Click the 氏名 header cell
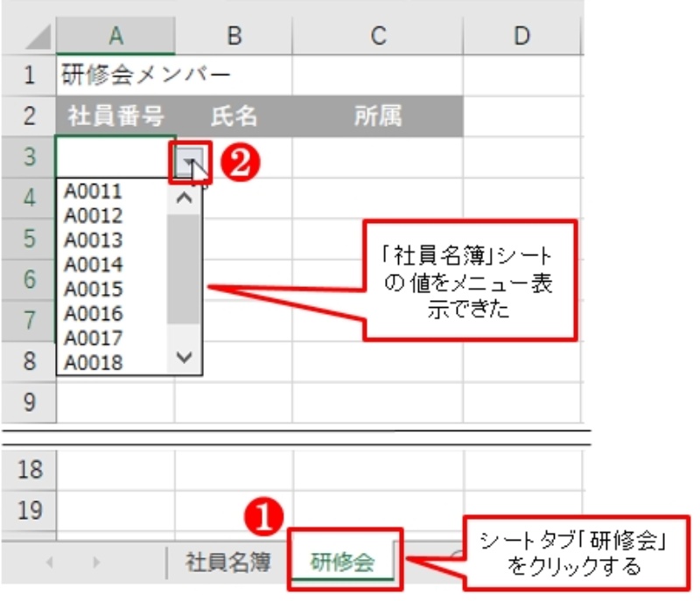This screenshot has height=601, width=700. coord(234,116)
